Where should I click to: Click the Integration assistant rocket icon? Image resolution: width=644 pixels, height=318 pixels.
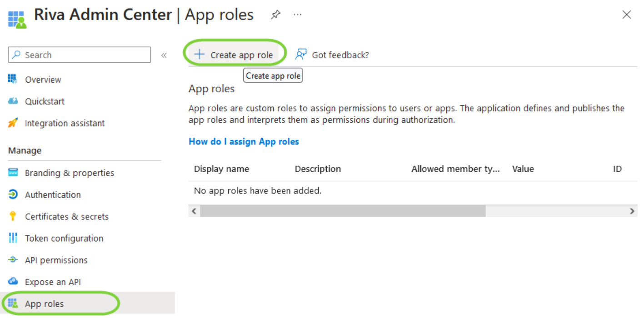coord(13,123)
